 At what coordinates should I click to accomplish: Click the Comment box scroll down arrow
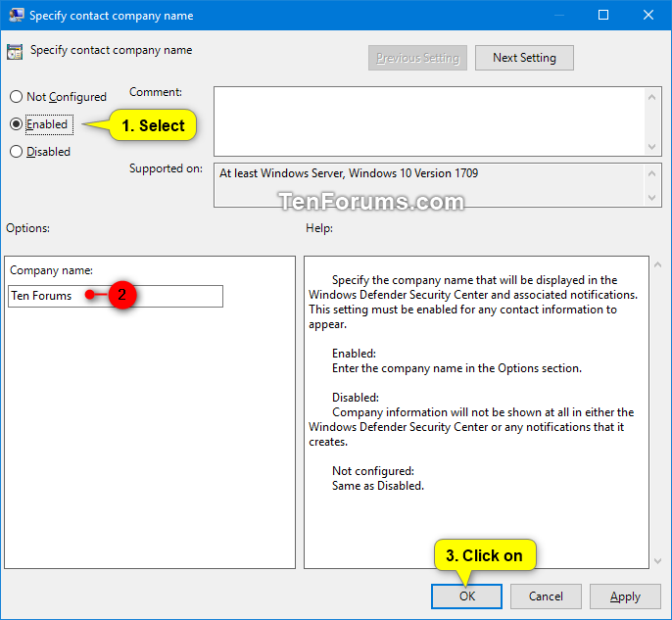tap(651, 147)
